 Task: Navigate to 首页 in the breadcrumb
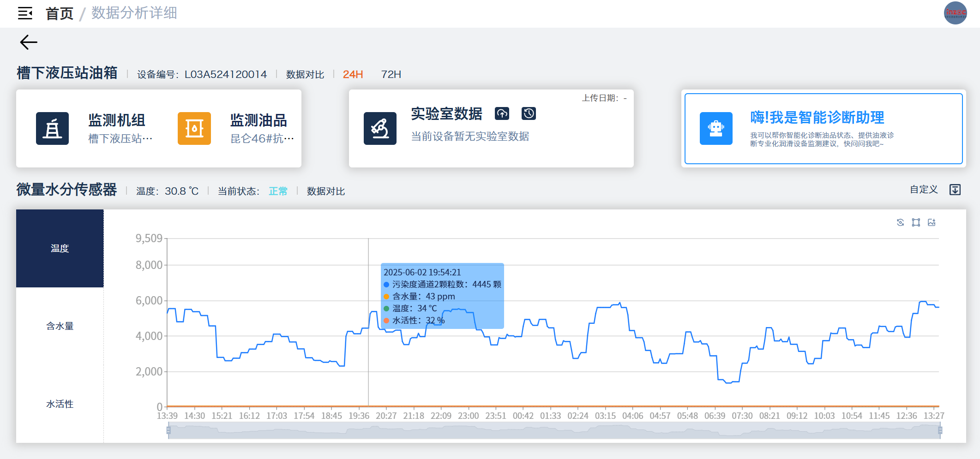(x=59, y=13)
